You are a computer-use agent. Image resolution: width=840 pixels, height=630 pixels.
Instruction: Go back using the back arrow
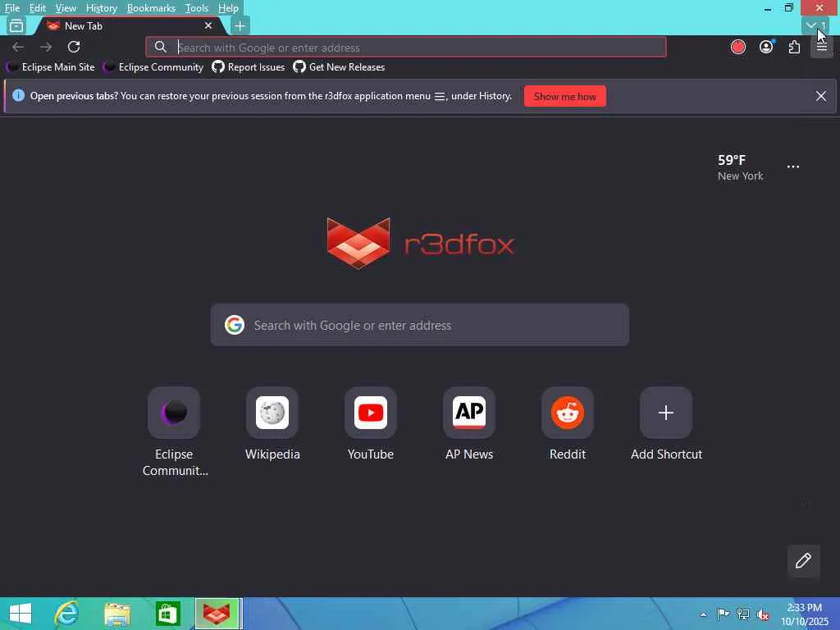(18, 47)
